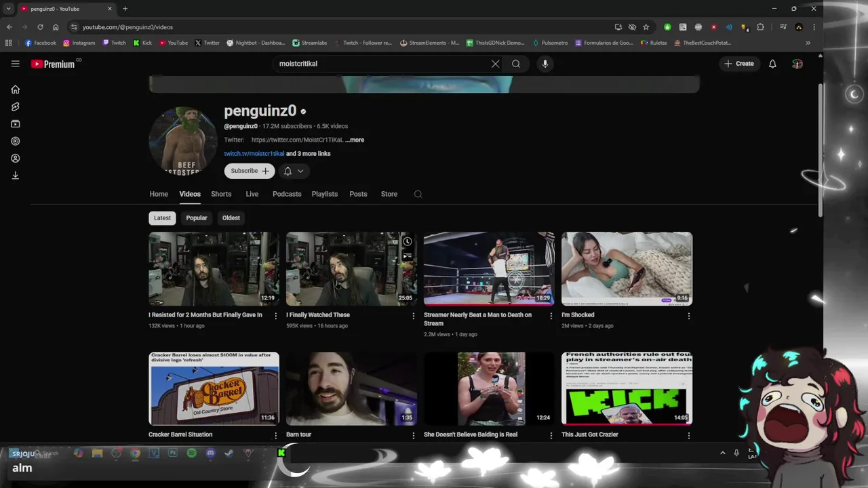Open the account avatar menu
The image size is (868, 488).
(x=797, y=64)
